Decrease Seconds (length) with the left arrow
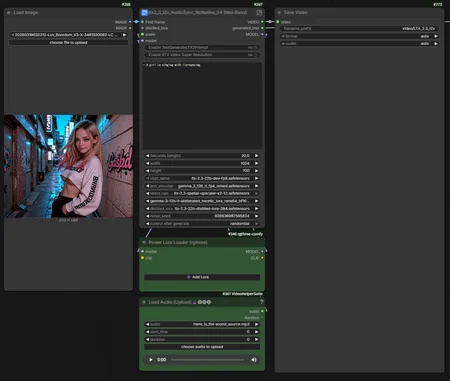The image size is (450, 381). (147, 156)
